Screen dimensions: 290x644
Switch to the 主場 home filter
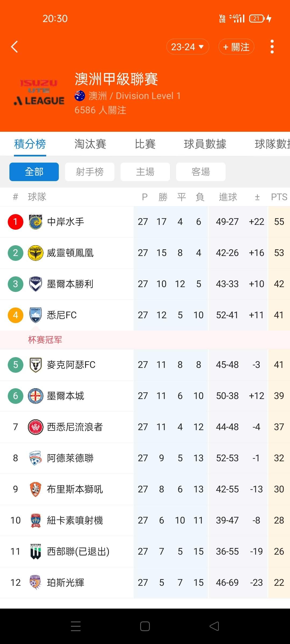145,172
